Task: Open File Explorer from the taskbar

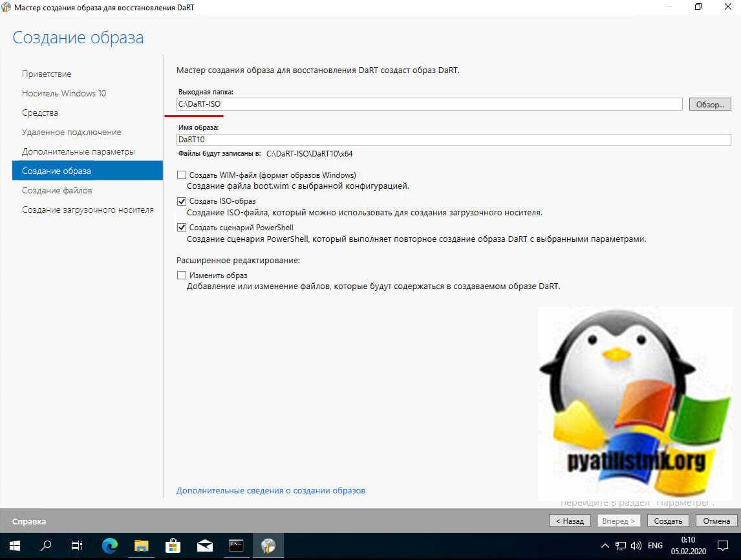Action: (142, 545)
